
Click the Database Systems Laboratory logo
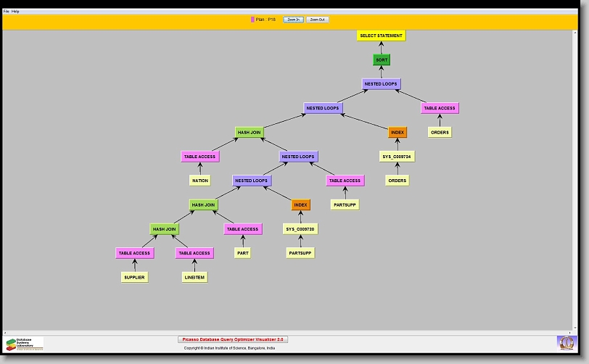coord(25,344)
